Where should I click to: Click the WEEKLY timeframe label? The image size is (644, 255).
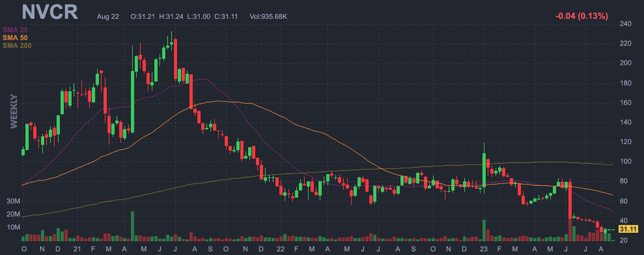[14, 112]
